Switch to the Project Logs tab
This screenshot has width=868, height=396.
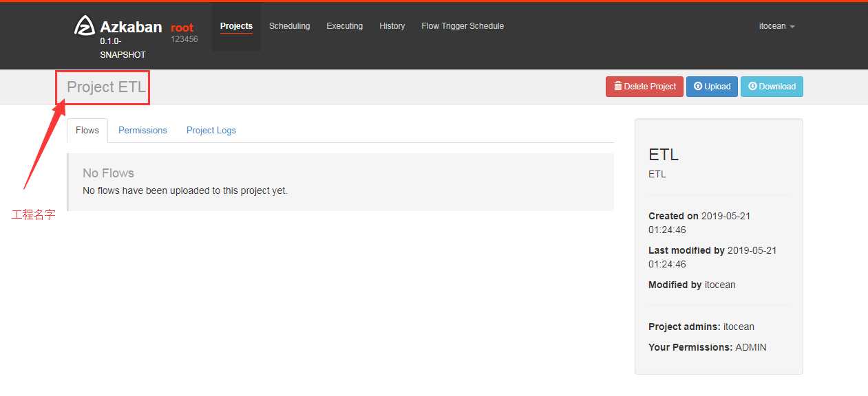[x=211, y=130]
